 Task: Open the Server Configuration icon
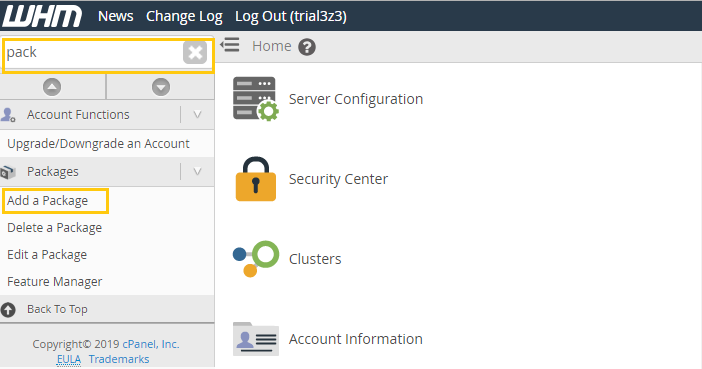(256, 99)
